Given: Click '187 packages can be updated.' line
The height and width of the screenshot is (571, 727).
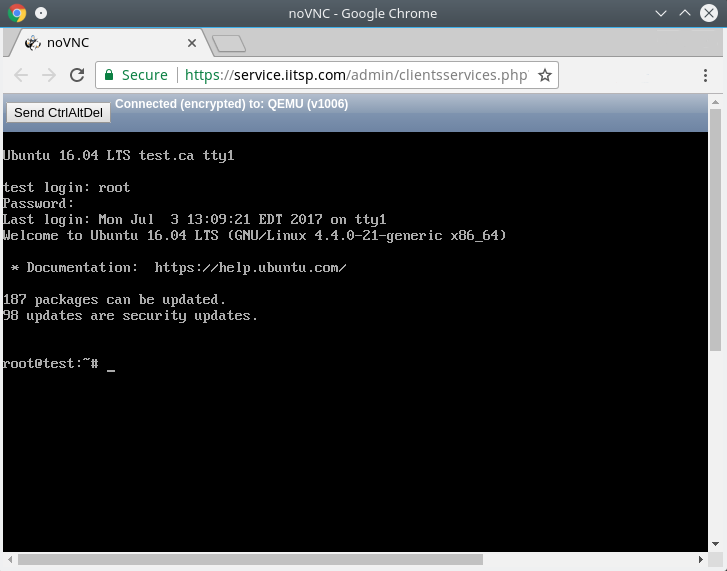Looking at the screenshot, I should (114, 300).
